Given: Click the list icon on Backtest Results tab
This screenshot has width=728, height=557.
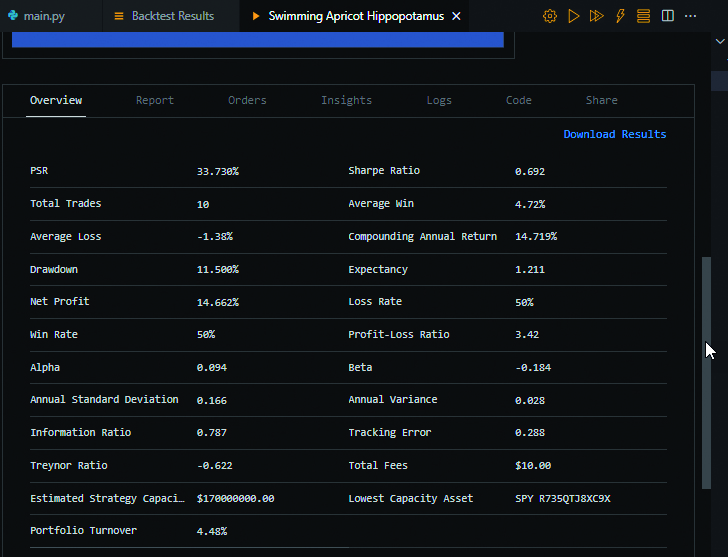Looking at the screenshot, I should (x=119, y=16).
